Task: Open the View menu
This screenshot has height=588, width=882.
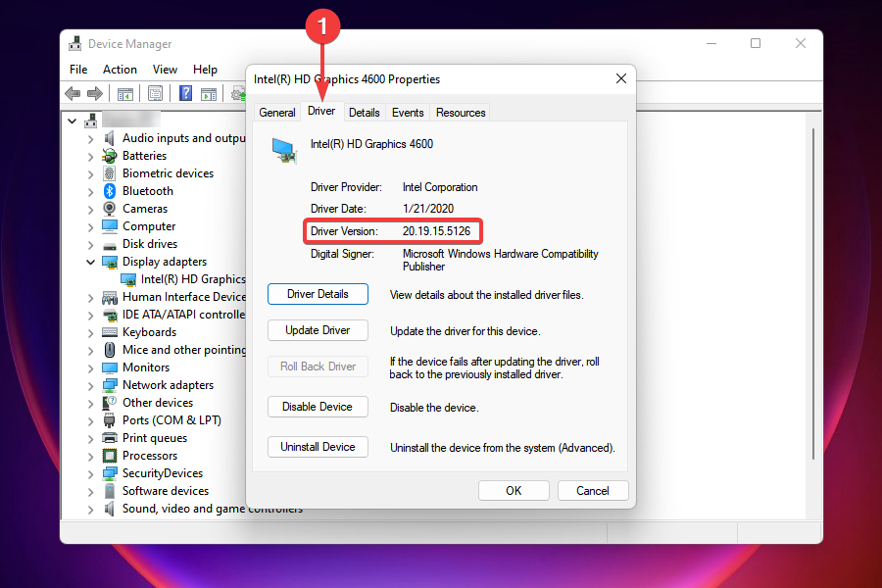Action: tap(165, 70)
